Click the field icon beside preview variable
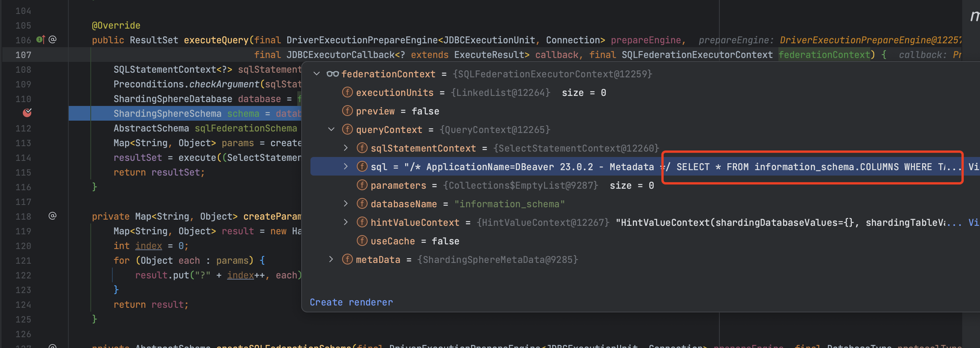This screenshot has height=348, width=980. [x=347, y=111]
